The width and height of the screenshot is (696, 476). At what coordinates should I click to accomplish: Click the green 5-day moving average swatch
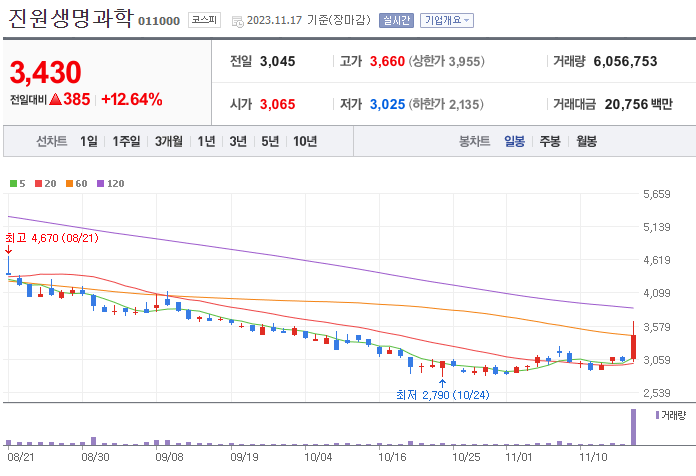click(13, 183)
